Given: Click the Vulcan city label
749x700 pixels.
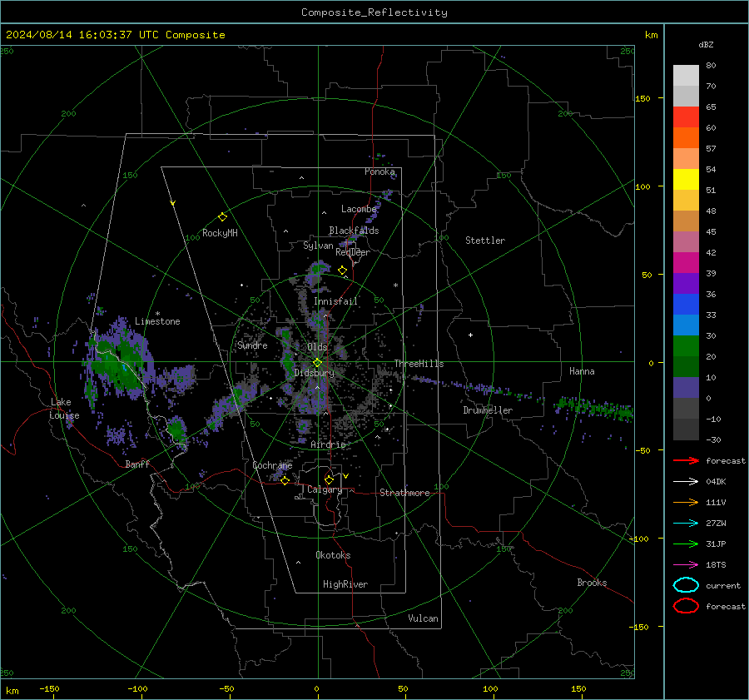Looking at the screenshot, I should [x=423, y=618].
